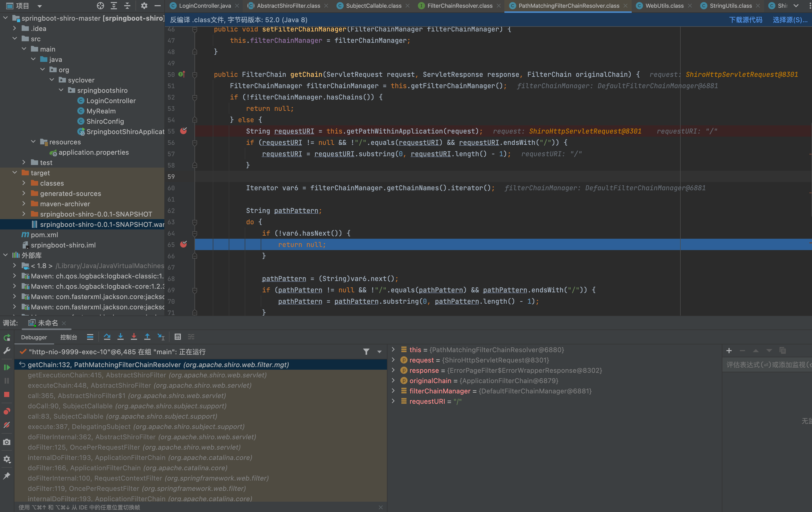This screenshot has width=812, height=512.
Task: Expand the 'this' variable node
Action: click(393, 350)
